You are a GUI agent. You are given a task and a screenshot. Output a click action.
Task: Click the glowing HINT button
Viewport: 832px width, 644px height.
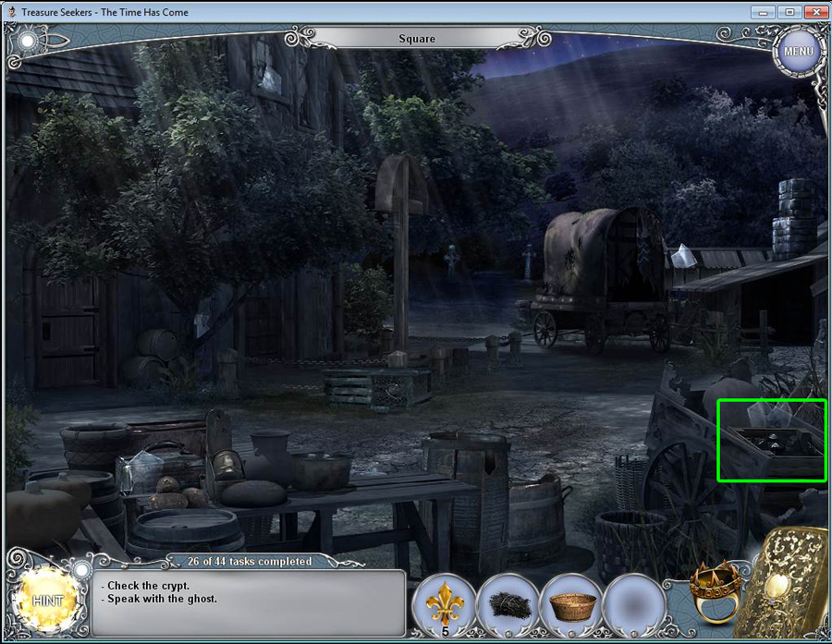(x=48, y=601)
